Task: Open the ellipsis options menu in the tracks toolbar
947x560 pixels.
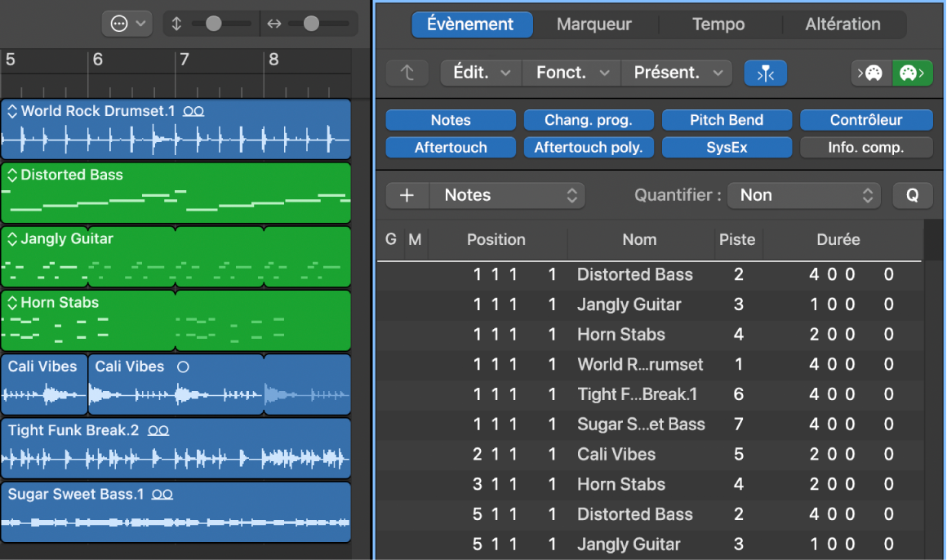Action: click(x=127, y=24)
